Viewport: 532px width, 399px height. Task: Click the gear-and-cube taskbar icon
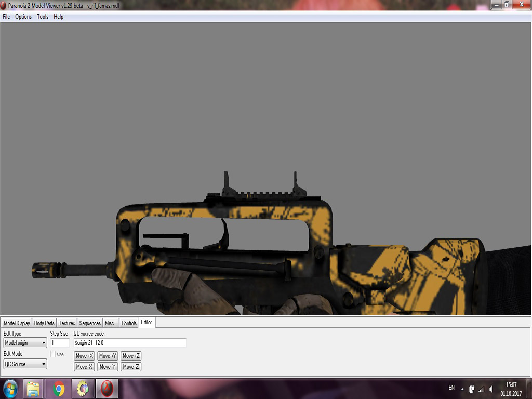pos(82,389)
